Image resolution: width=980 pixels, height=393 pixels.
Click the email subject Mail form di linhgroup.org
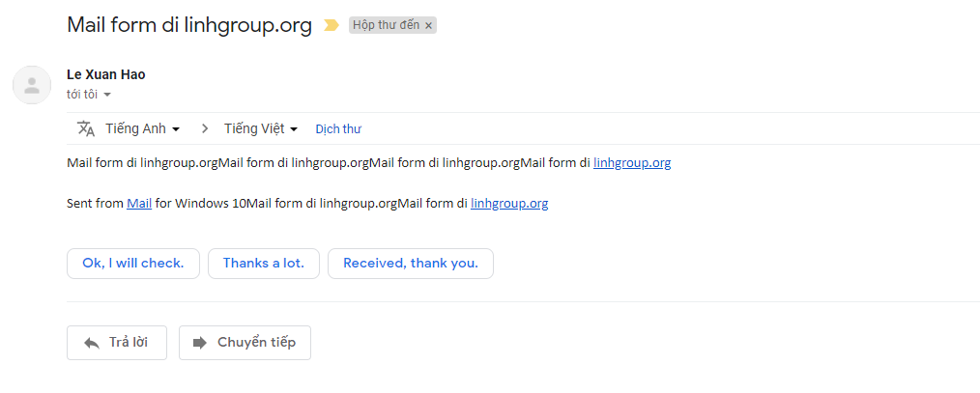(x=189, y=26)
